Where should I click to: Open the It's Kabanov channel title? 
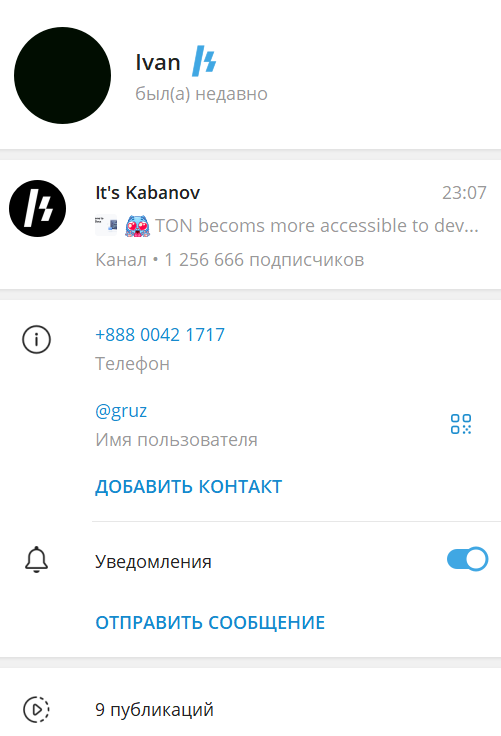148,192
